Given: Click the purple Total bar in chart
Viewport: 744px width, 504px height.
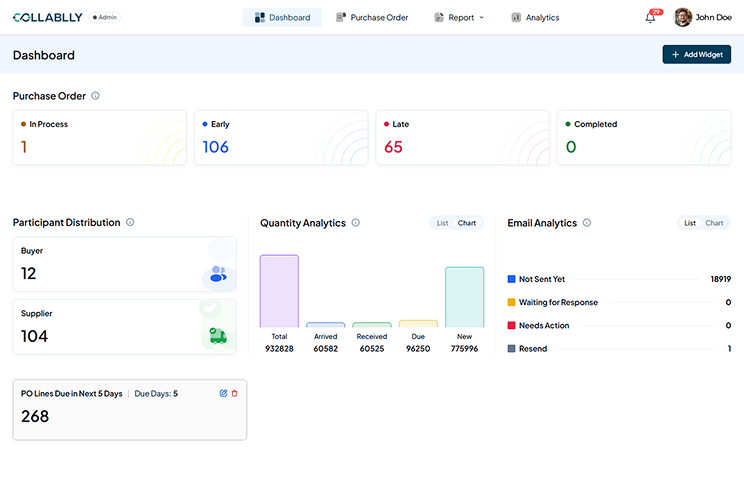Looking at the screenshot, I should 279,291.
